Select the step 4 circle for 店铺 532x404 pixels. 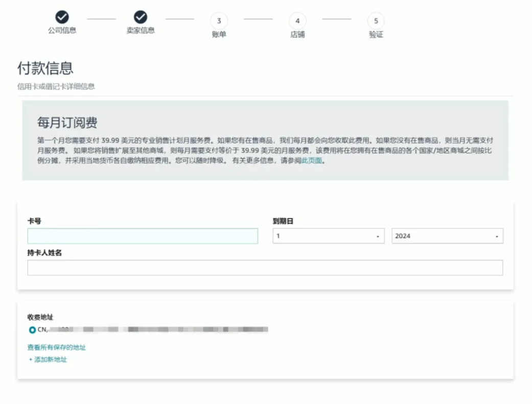pos(297,21)
